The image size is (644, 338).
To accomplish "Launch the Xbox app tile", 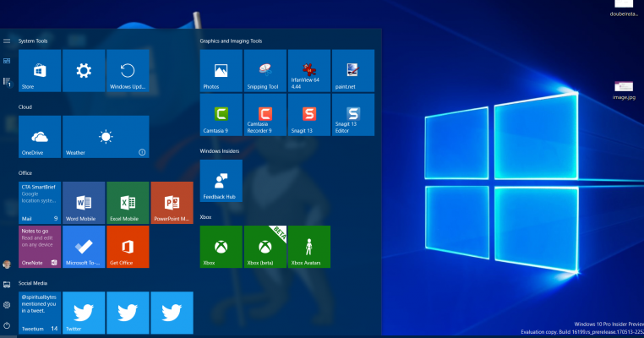I will [x=221, y=247].
